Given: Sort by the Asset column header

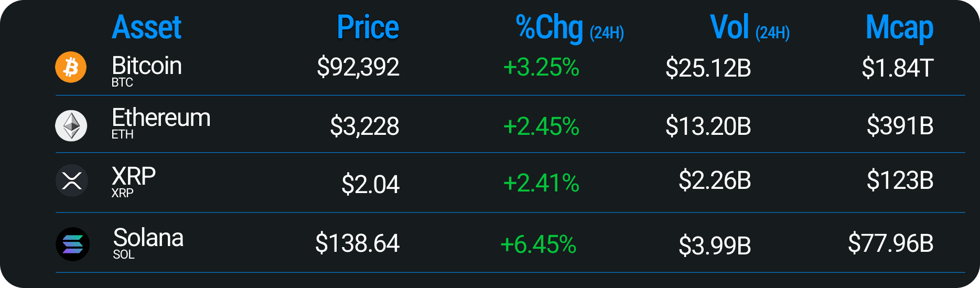Looking at the screenshot, I should [146, 27].
